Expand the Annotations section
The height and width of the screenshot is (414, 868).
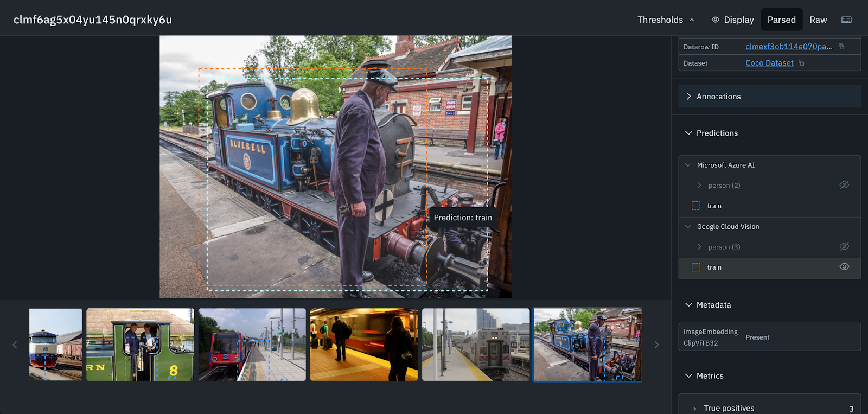point(770,96)
